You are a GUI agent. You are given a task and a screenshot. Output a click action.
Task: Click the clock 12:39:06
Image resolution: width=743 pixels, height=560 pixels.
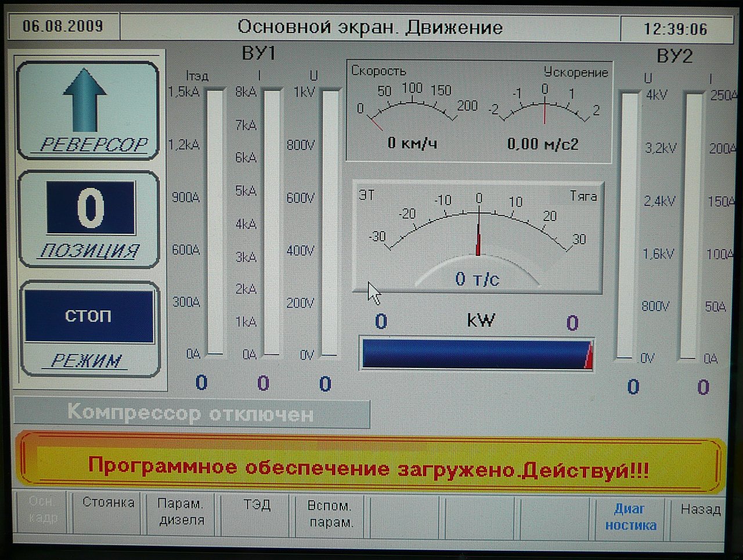(x=675, y=28)
